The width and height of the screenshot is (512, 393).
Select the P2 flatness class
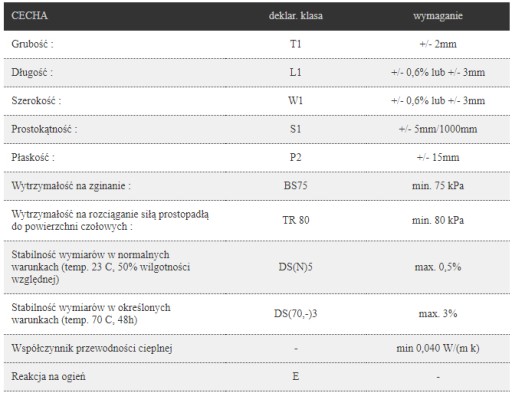point(296,157)
